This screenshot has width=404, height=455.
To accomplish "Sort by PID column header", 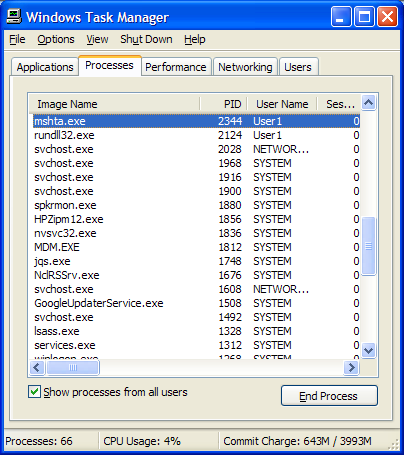I will tap(223, 104).
